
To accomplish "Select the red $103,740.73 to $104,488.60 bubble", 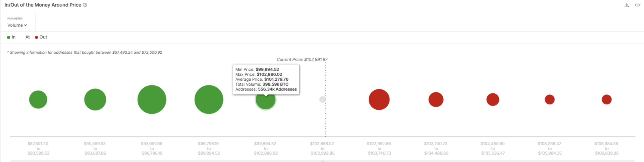I will pos(436,99).
